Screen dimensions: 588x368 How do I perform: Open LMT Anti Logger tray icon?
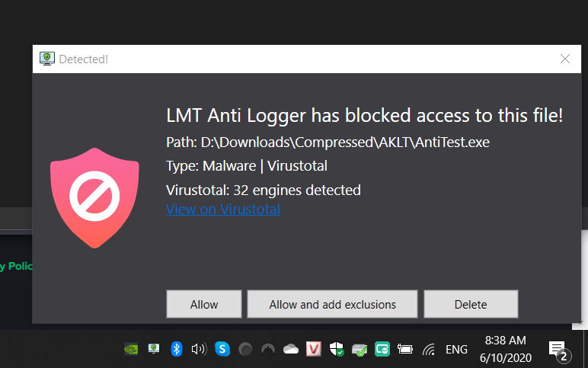coord(154,349)
